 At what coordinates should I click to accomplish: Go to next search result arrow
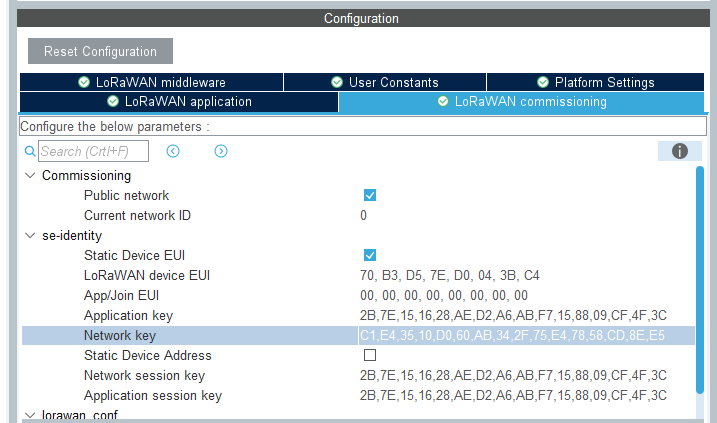click(x=221, y=151)
